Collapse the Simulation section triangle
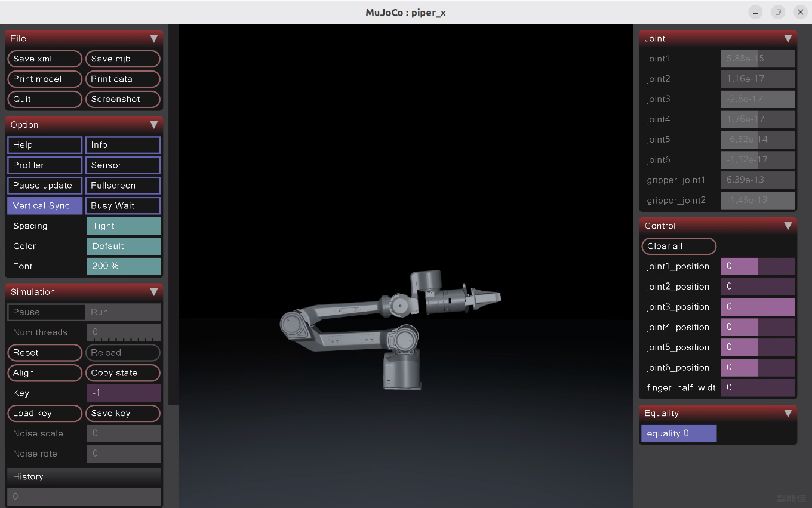The width and height of the screenshot is (812, 508). pos(154,292)
